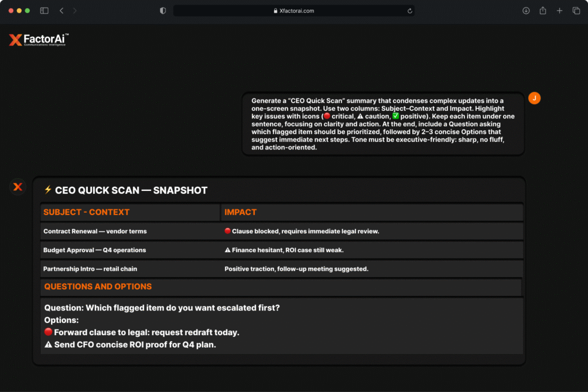Click the SUBJECT - CONTEXT column header
Image resolution: width=588 pixels, height=392 pixels.
point(86,212)
